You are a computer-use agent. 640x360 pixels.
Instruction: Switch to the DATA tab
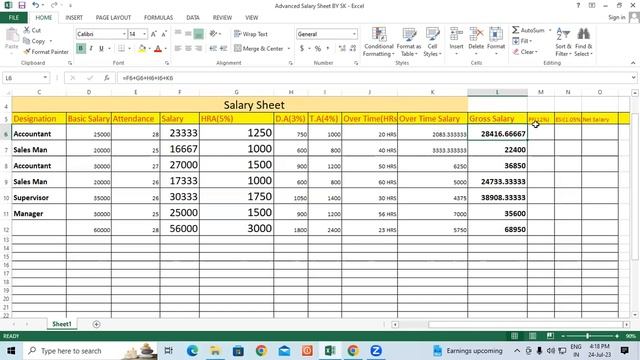click(193, 18)
